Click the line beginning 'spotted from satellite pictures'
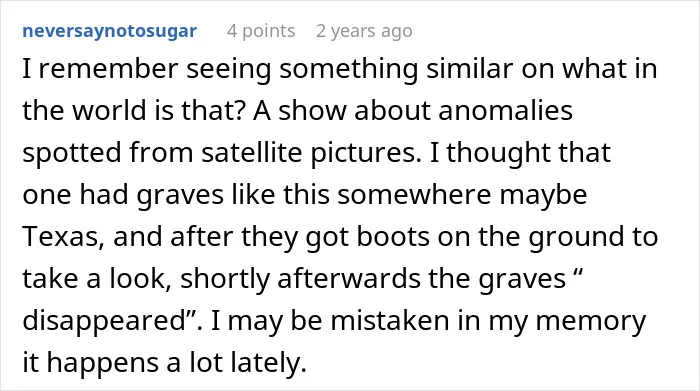This screenshot has height=391, width=700. click(x=317, y=153)
